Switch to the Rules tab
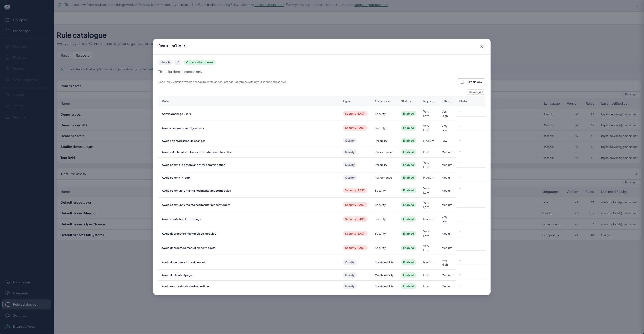The height and width of the screenshot is (334, 644). point(65,55)
